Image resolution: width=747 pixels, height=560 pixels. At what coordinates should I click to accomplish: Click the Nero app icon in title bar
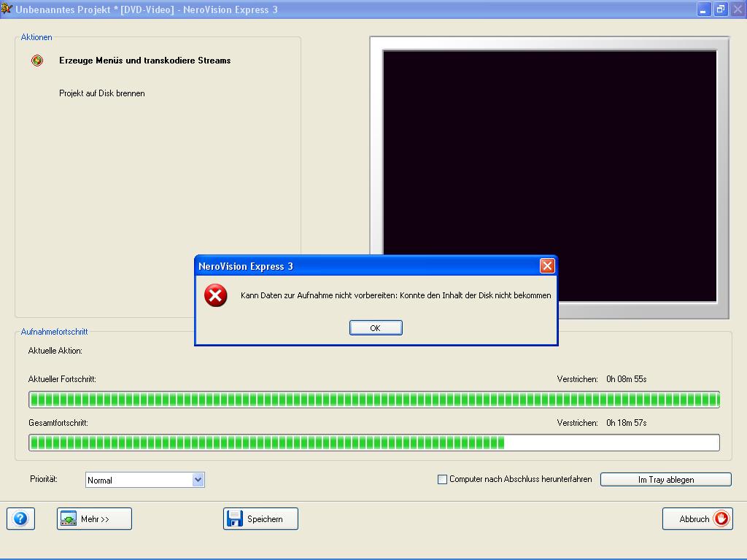tap(6, 9)
